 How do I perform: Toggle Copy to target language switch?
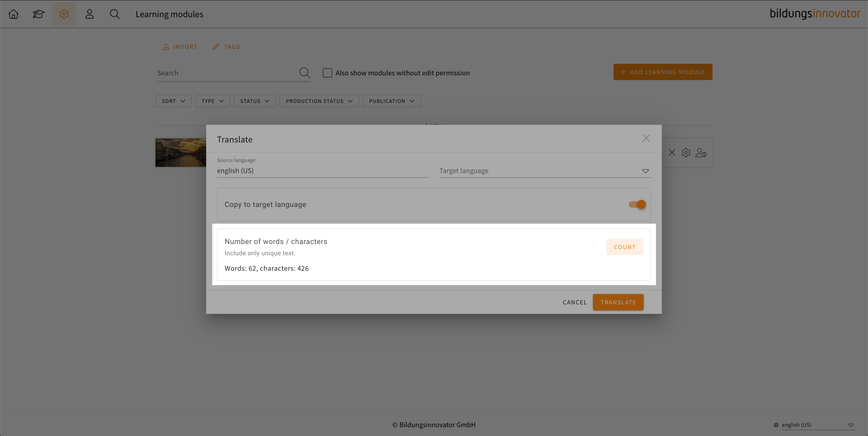(x=637, y=205)
